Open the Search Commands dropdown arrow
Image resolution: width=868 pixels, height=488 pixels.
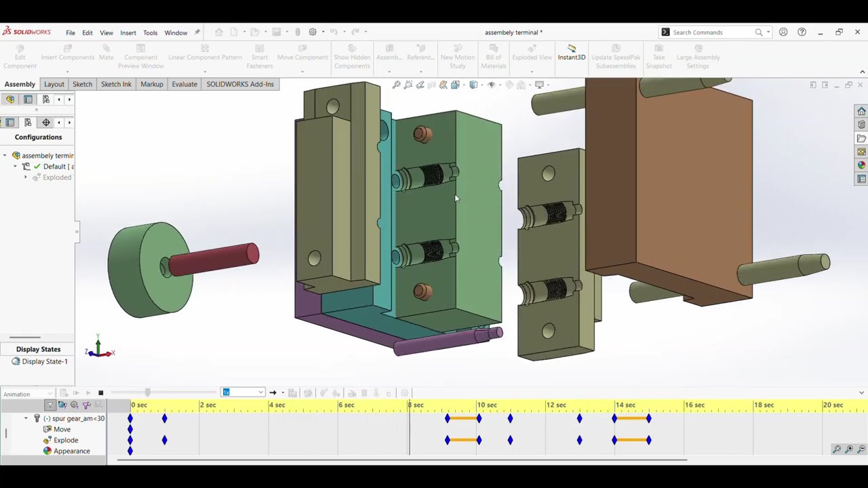coord(768,32)
